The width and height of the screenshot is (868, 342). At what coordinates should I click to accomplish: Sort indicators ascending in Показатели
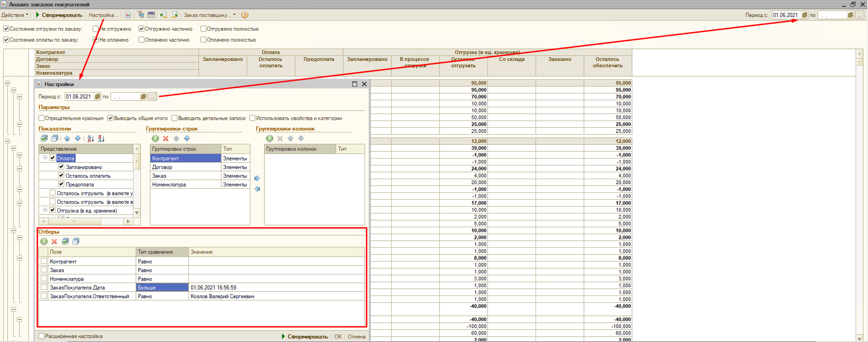tap(90, 139)
